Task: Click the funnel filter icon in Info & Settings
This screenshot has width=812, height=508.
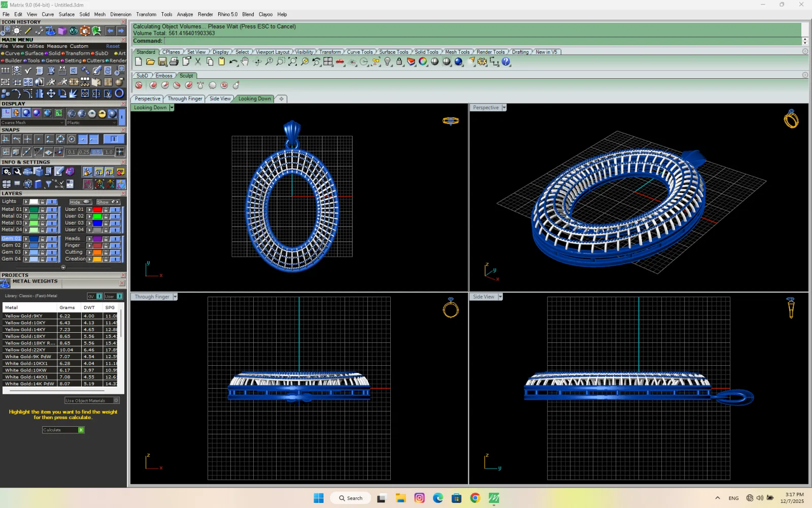Action: coord(49,184)
